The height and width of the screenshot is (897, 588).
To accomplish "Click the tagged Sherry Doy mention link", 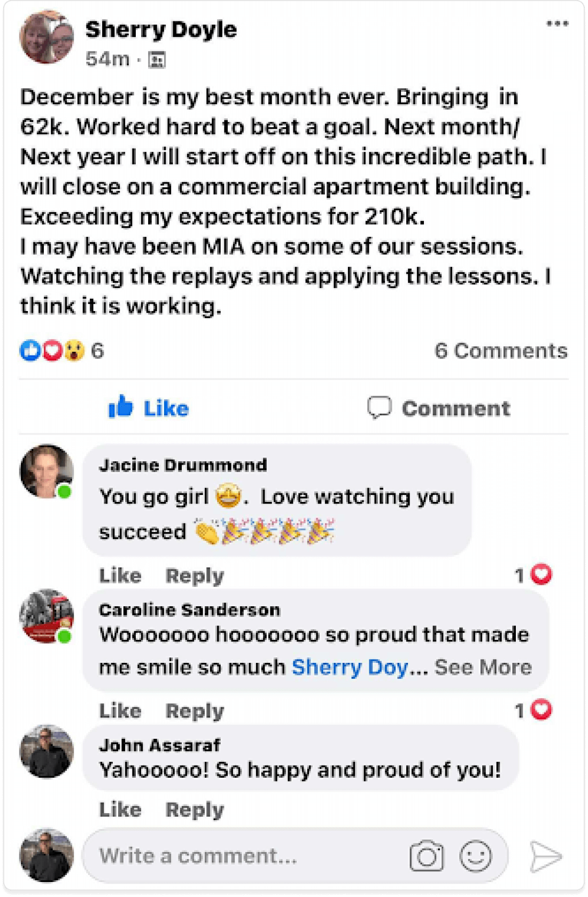I will click(x=350, y=667).
